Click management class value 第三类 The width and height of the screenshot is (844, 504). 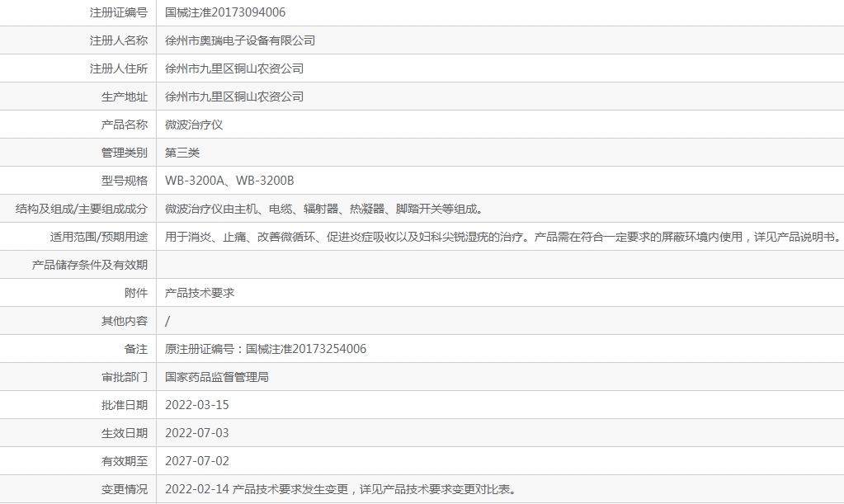click(182, 153)
